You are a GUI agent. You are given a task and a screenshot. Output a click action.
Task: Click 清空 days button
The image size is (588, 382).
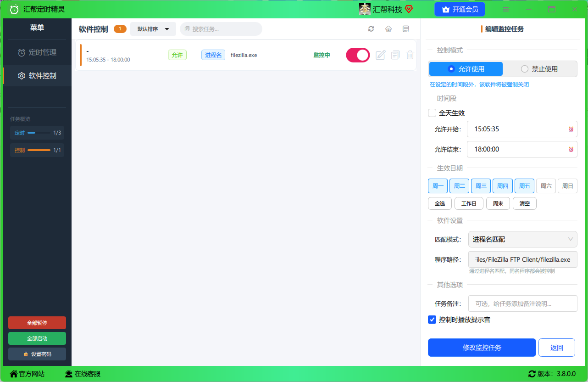coord(525,203)
